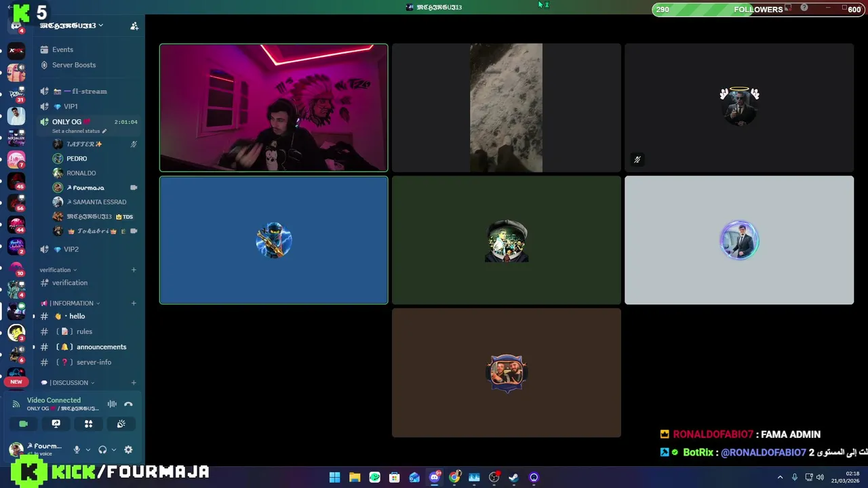Disconnect from voice with hang-up icon
The height and width of the screenshot is (488, 868).
click(128, 404)
